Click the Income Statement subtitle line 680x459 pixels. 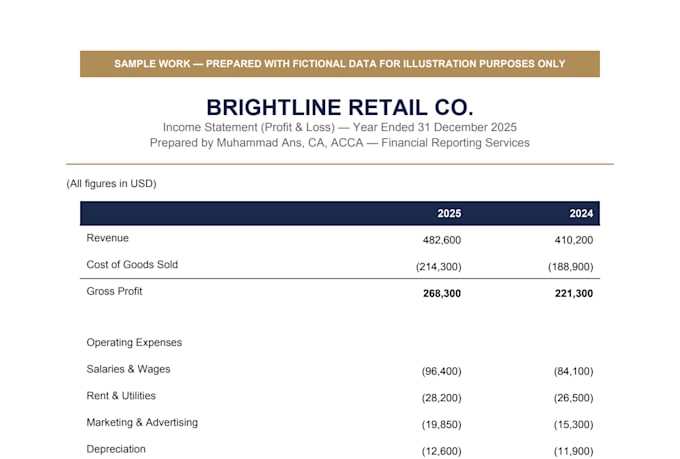click(340, 127)
